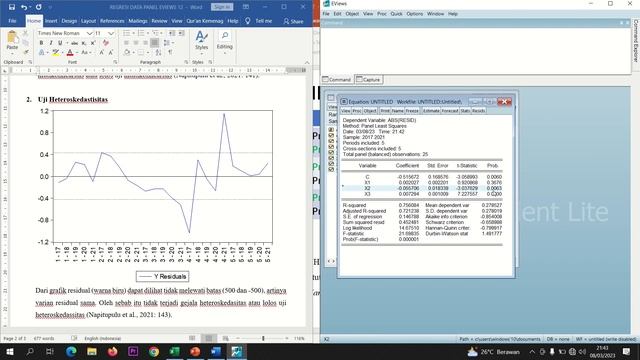
Task: Open the Options menu in EViews
Action: [x=415, y=13]
